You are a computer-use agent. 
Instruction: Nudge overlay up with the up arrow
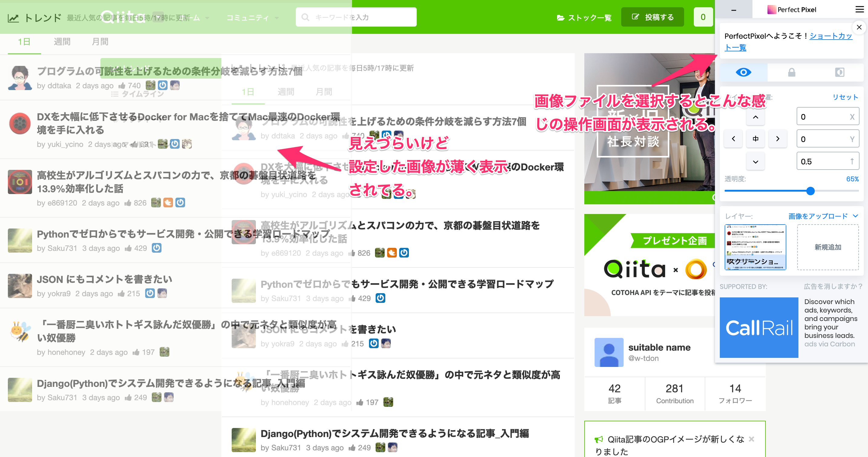tap(755, 117)
